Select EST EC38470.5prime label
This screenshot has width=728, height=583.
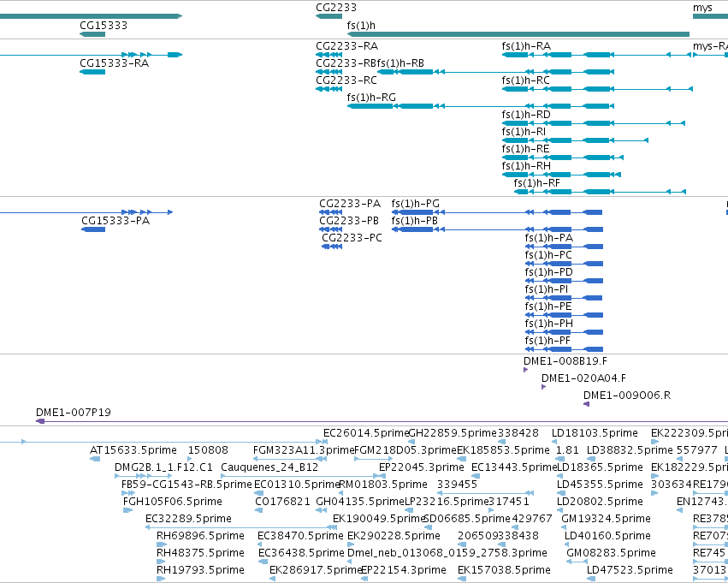pos(300,536)
